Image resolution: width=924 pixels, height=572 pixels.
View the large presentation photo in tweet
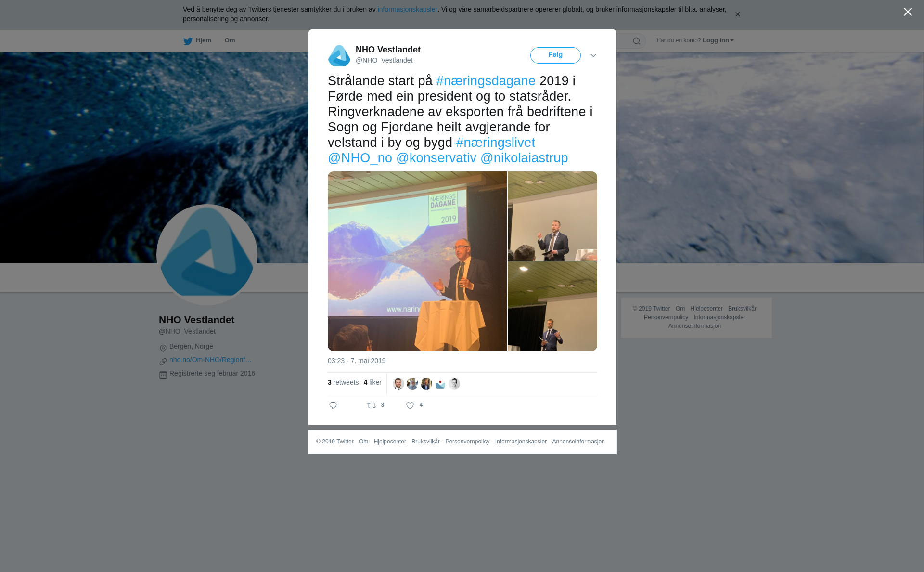tap(417, 261)
